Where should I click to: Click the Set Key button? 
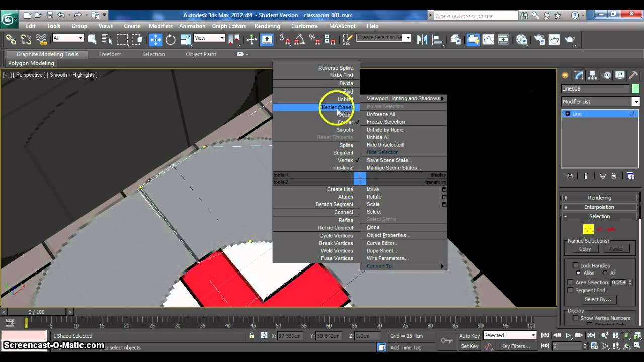point(469,346)
